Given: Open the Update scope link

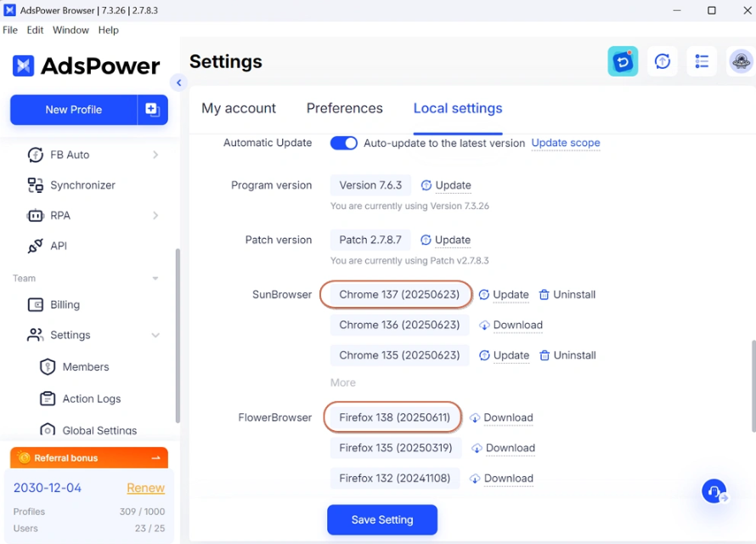Looking at the screenshot, I should (x=566, y=143).
